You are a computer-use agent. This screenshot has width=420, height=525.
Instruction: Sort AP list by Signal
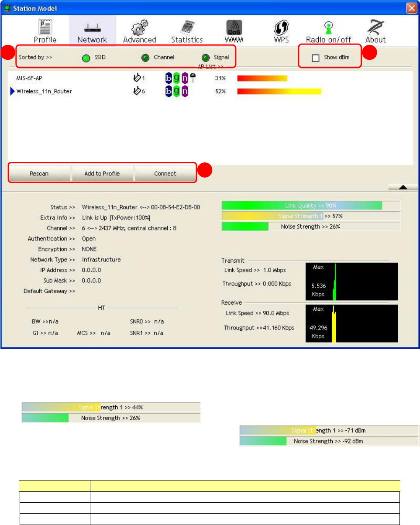(206, 58)
